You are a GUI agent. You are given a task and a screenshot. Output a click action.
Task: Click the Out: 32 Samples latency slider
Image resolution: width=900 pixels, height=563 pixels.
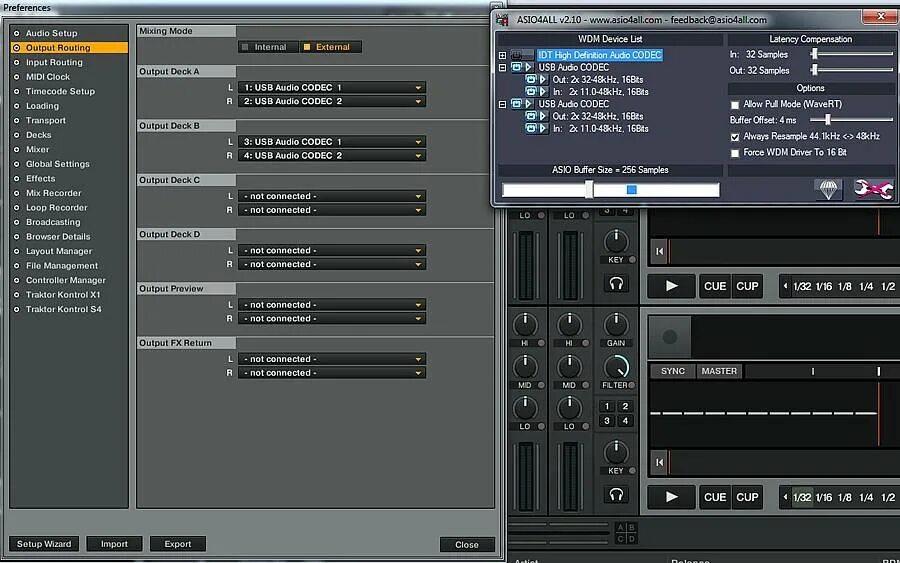click(x=853, y=70)
